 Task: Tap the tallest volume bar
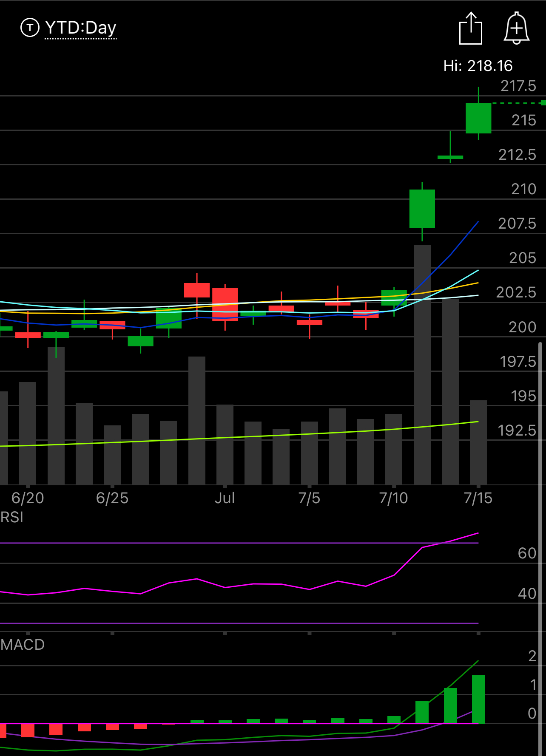click(422, 365)
